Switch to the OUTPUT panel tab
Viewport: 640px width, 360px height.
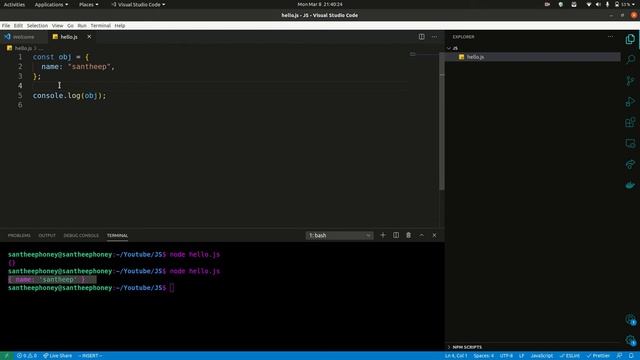click(47, 236)
